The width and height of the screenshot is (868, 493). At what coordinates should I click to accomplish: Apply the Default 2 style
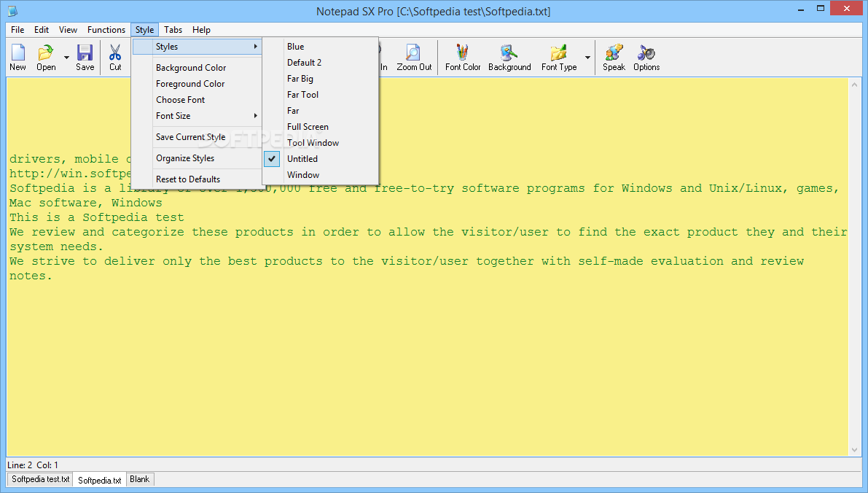(x=321, y=63)
